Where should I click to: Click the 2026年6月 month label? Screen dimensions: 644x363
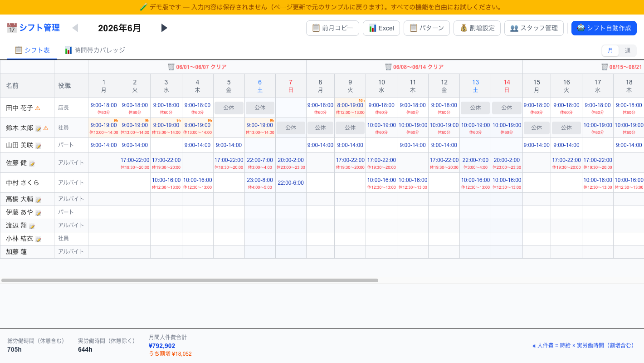pyautogui.click(x=120, y=28)
